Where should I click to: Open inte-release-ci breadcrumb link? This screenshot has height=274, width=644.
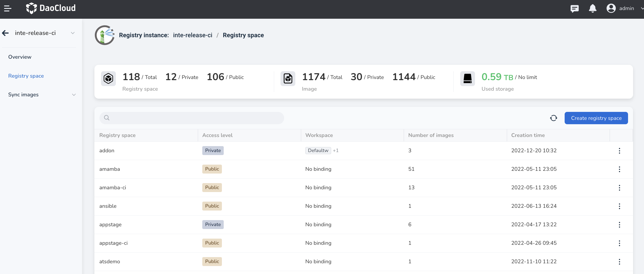(192, 35)
